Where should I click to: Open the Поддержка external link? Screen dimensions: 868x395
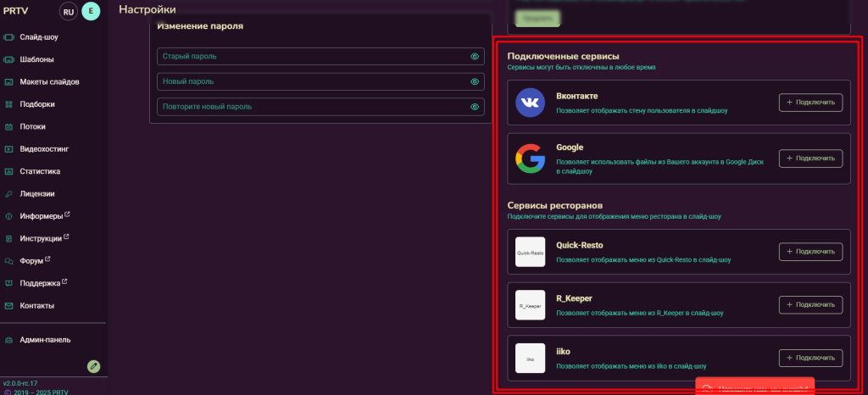coord(43,283)
